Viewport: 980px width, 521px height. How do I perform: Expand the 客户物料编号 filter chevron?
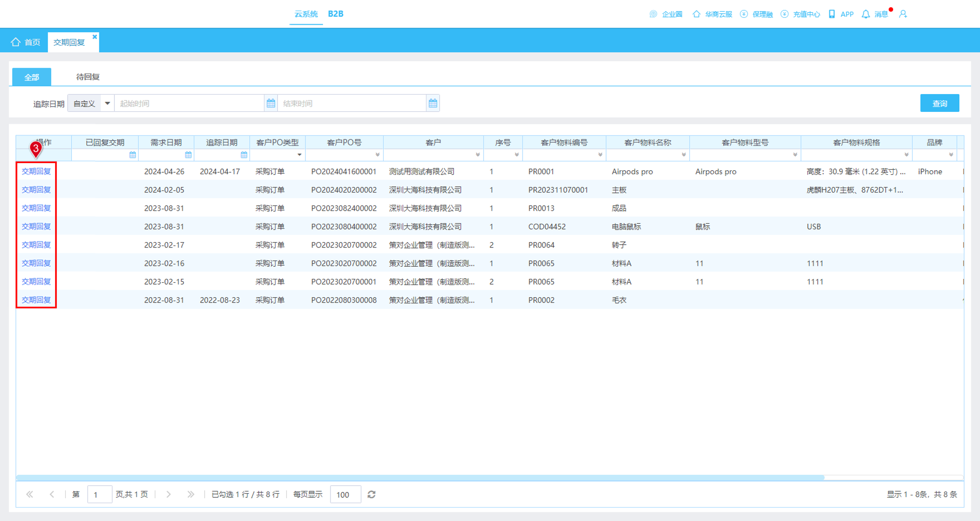pos(600,155)
